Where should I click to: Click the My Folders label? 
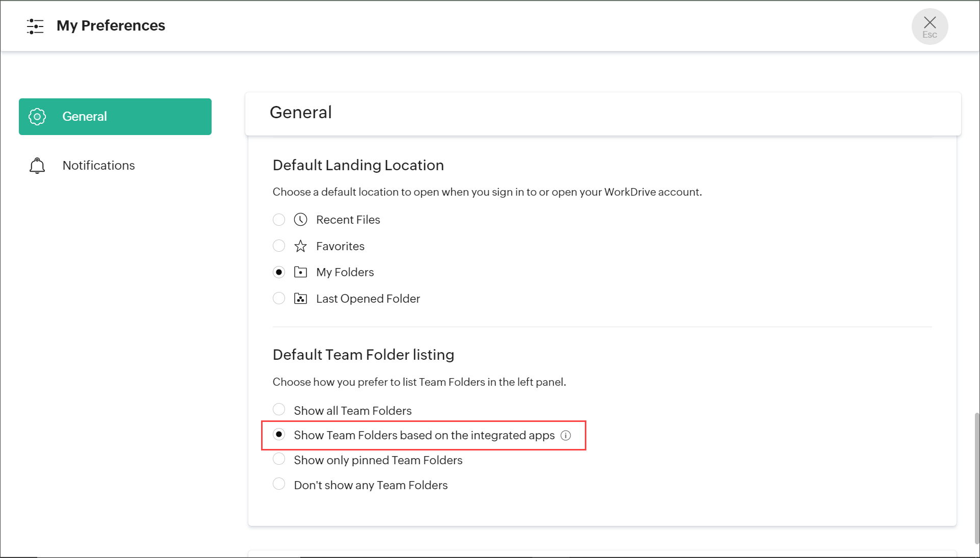tap(345, 272)
